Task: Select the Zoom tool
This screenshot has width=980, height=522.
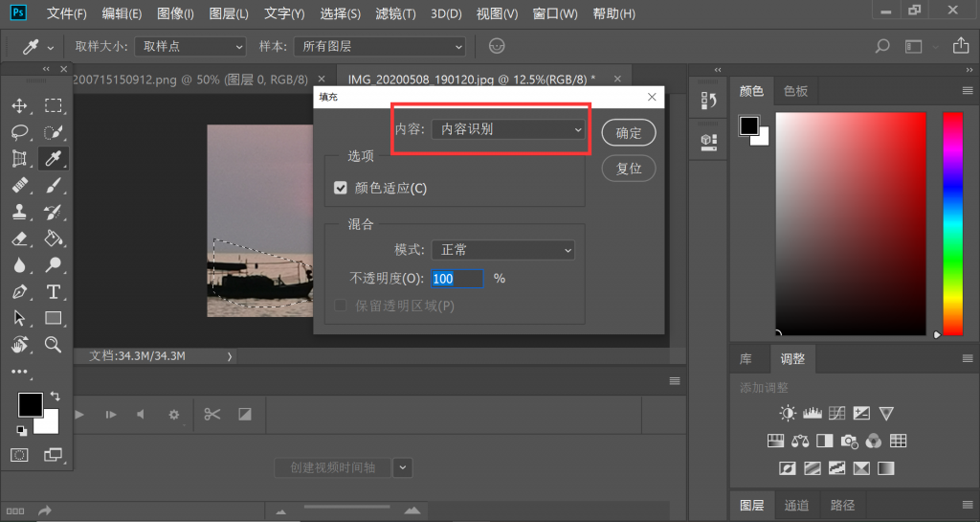Action: [x=54, y=345]
